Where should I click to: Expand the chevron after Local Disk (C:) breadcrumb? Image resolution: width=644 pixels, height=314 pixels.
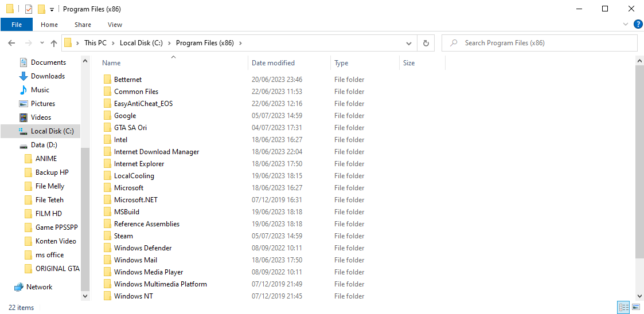click(x=170, y=42)
